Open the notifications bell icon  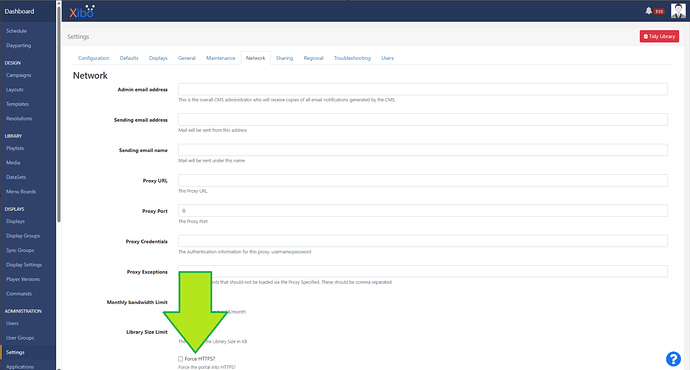click(x=648, y=11)
